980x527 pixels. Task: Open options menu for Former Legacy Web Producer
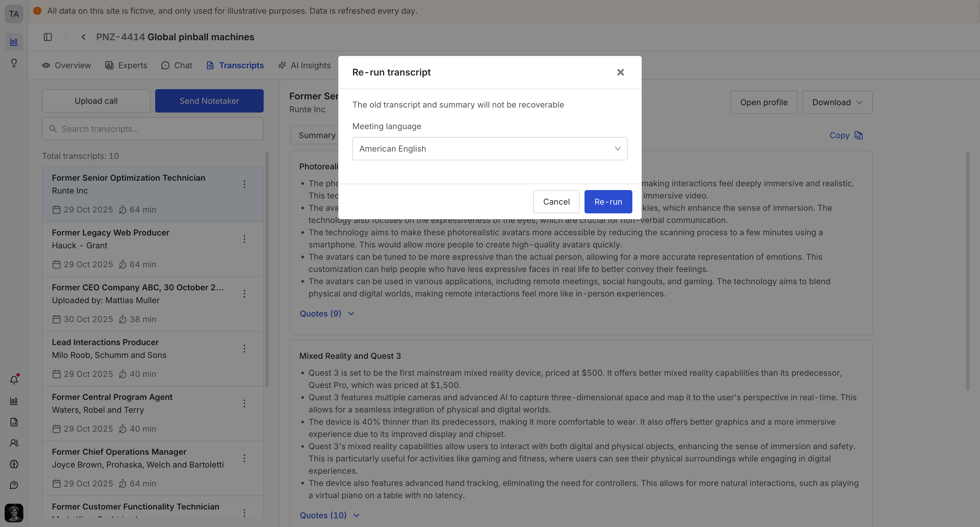pyautogui.click(x=244, y=239)
